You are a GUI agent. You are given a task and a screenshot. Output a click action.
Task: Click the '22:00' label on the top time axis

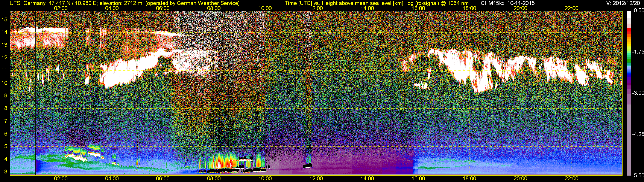coord(571,8)
